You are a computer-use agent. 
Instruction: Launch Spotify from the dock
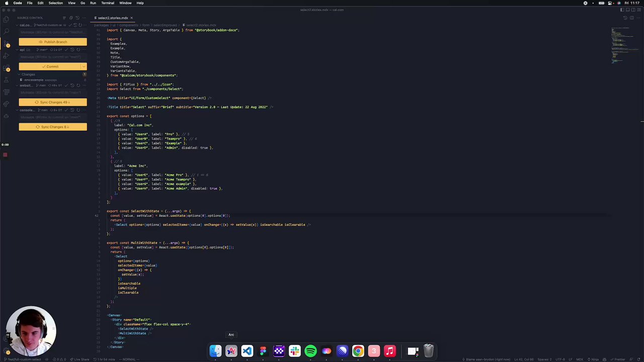(x=310, y=351)
